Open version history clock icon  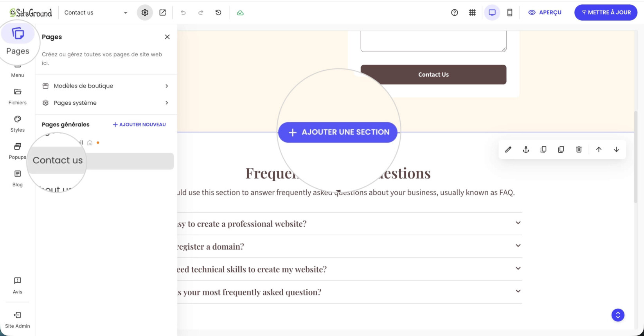218,13
